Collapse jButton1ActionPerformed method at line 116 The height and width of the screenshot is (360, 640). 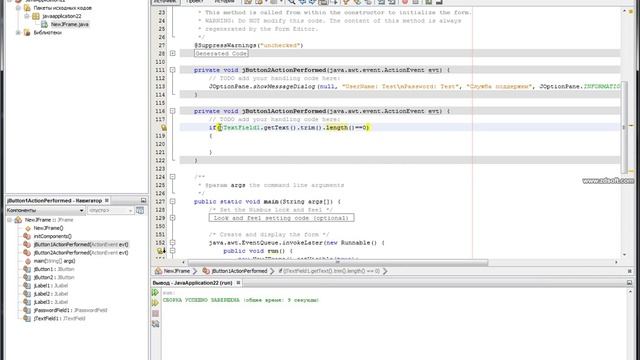[173, 111]
